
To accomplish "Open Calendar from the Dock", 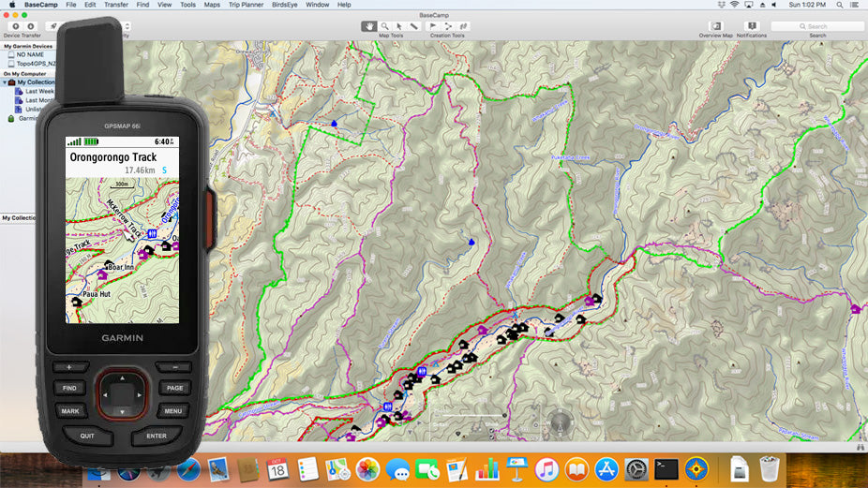I will tap(277, 469).
